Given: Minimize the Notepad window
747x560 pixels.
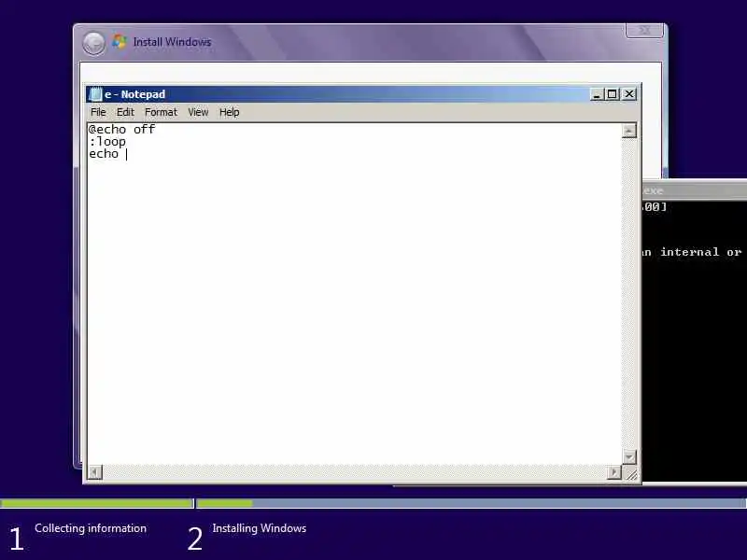Looking at the screenshot, I should tap(597, 94).
